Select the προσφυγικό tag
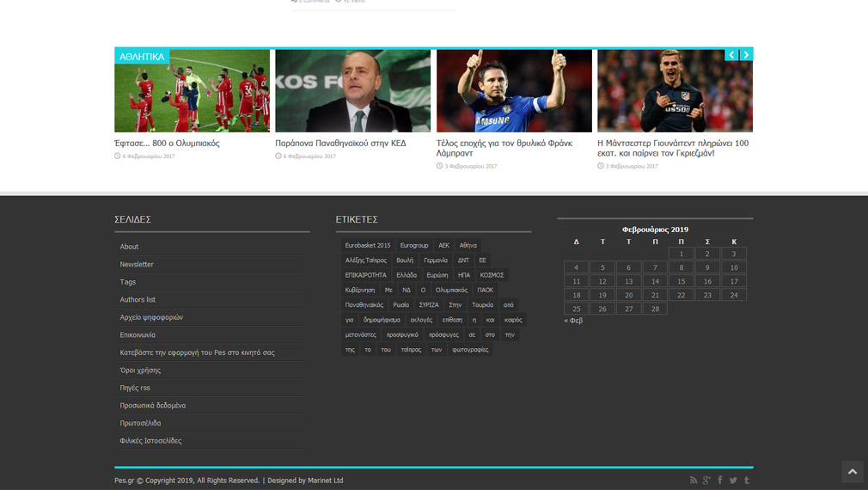The height and width of the screenshot is (490, 868). 402,334
